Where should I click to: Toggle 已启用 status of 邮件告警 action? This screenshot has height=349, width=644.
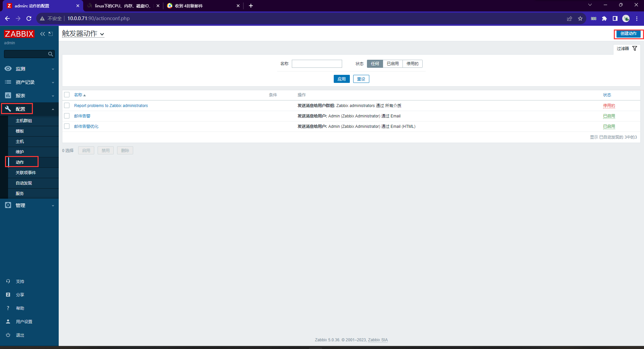pos(609,116)
